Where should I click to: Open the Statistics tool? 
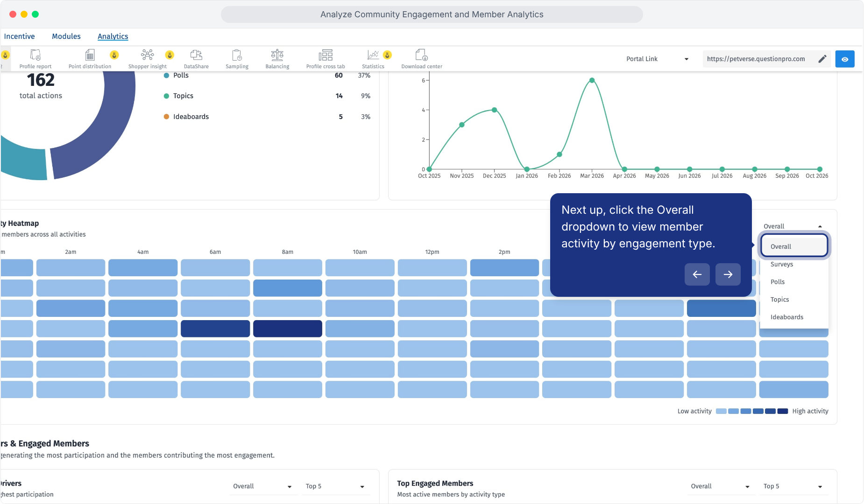[373, 59]
